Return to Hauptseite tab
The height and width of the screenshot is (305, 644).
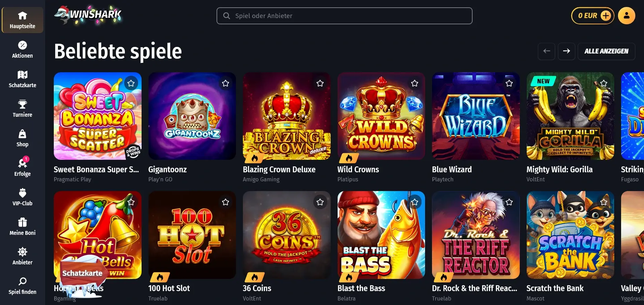coord(22,20)
